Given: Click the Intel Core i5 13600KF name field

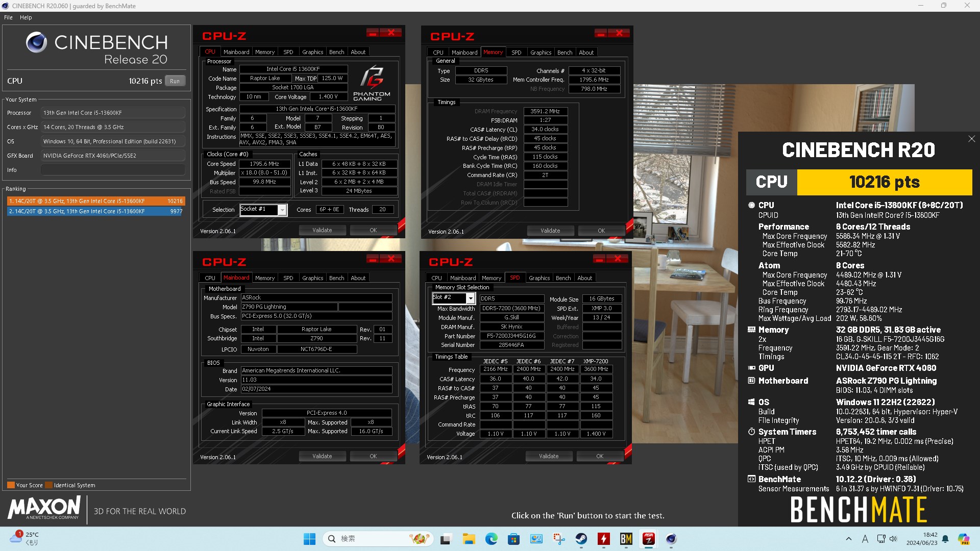Looking at the screenshot, I should point(293,69).
